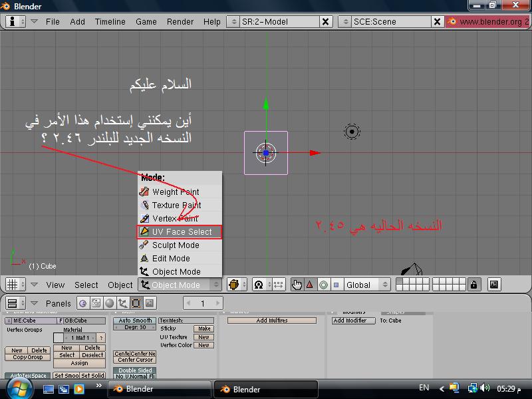Image resolution: width=532 pixels, height=399 pixels.
Task: Toggle the Double Sided option
Action: click(135, 370)
